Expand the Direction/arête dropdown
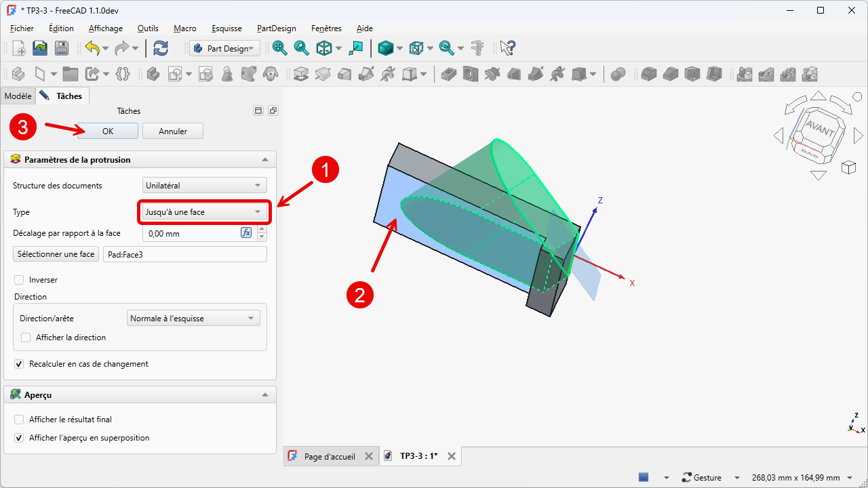868x488 pixels. (193, 319)
